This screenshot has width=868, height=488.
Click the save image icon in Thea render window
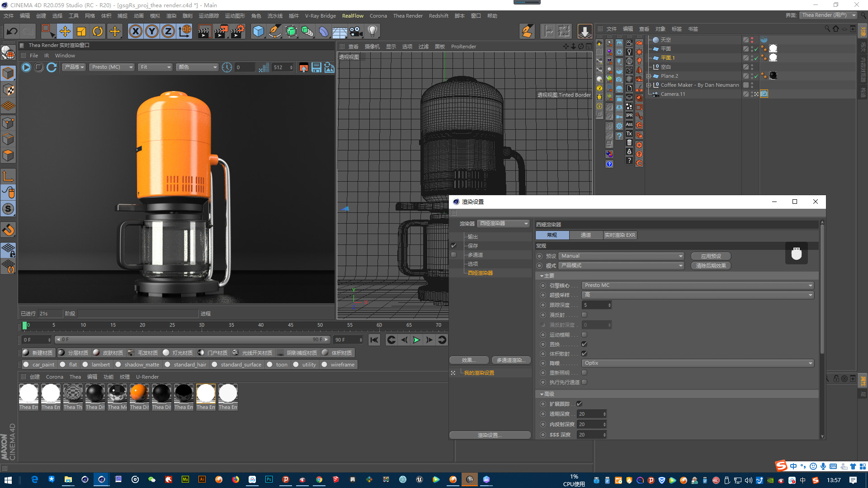tap(316, 67)
